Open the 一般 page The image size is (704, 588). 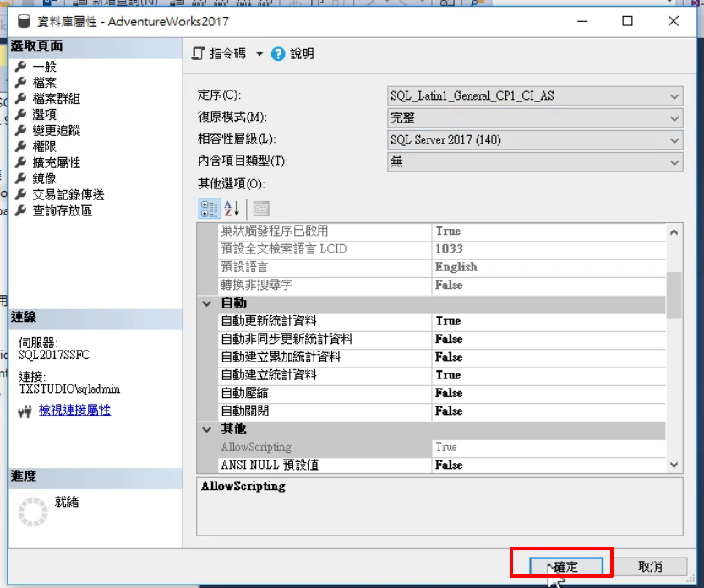[x=45, y=67]
